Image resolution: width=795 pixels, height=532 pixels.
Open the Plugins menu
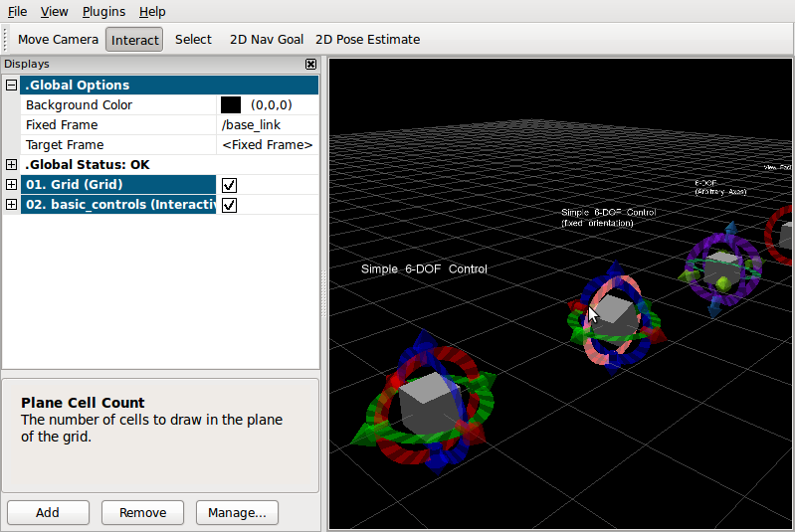(103, 12)
